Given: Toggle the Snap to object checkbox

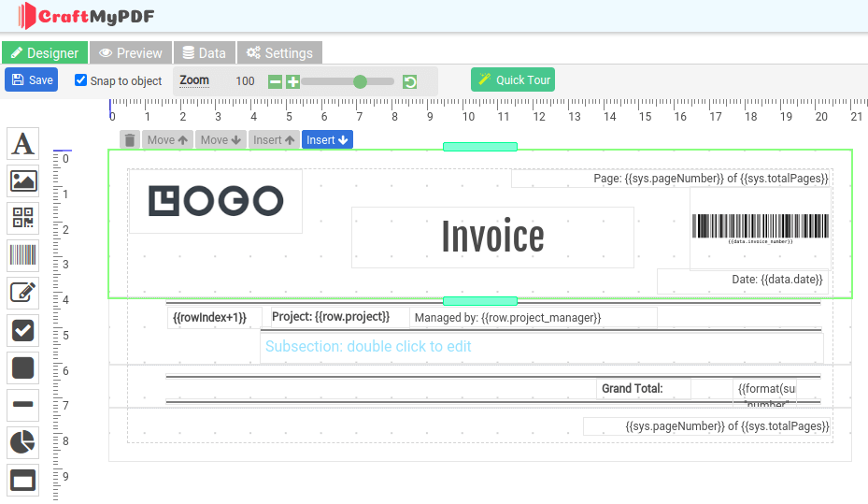Looking at the screenshot, I should pyautogui.click(x=81, y=80).
